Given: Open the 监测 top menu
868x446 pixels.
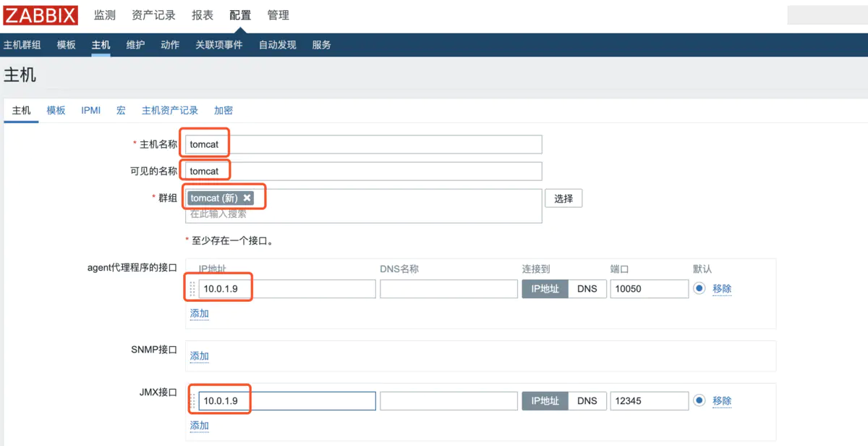Looking at the screenshot, I should tap(105, 15).
